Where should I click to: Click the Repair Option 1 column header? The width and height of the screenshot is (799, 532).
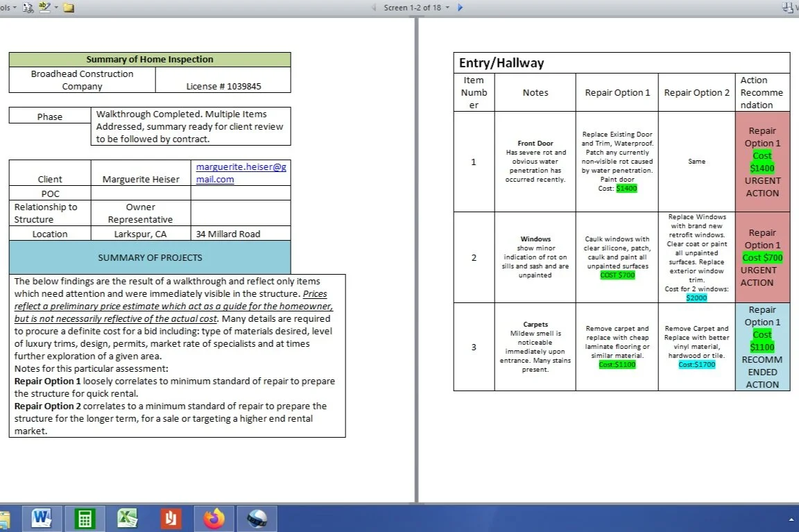click(617, 92)
